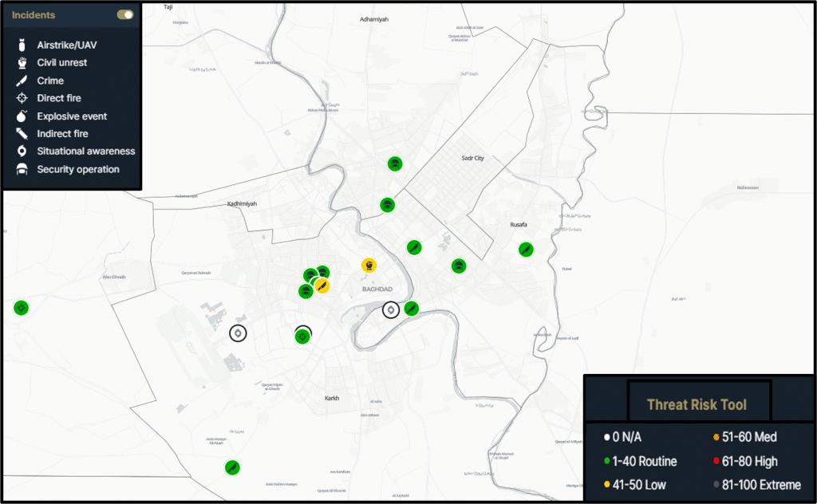Click the Explosive event bomb icon
The width and height of the screenshot is (817, 504).
[x=22, y=116]
